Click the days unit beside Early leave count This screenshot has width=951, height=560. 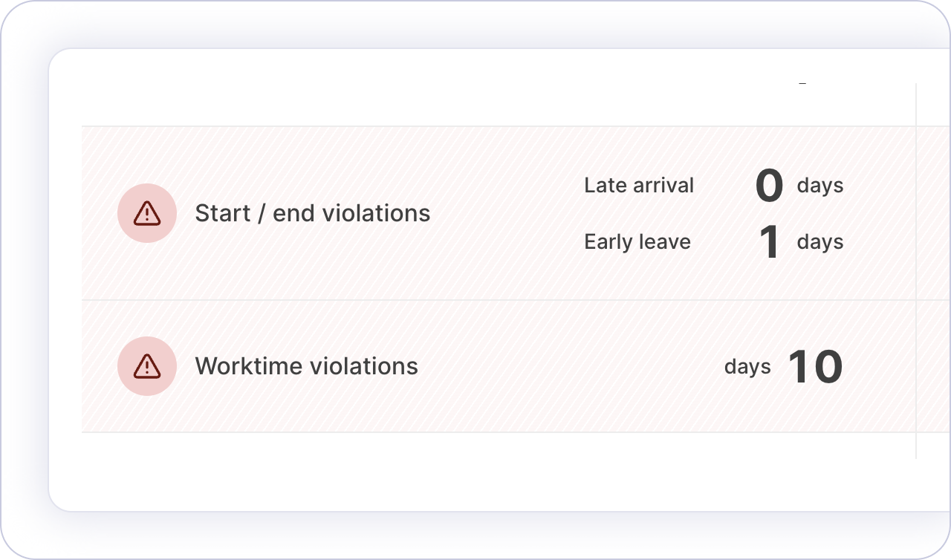point(820,241)
